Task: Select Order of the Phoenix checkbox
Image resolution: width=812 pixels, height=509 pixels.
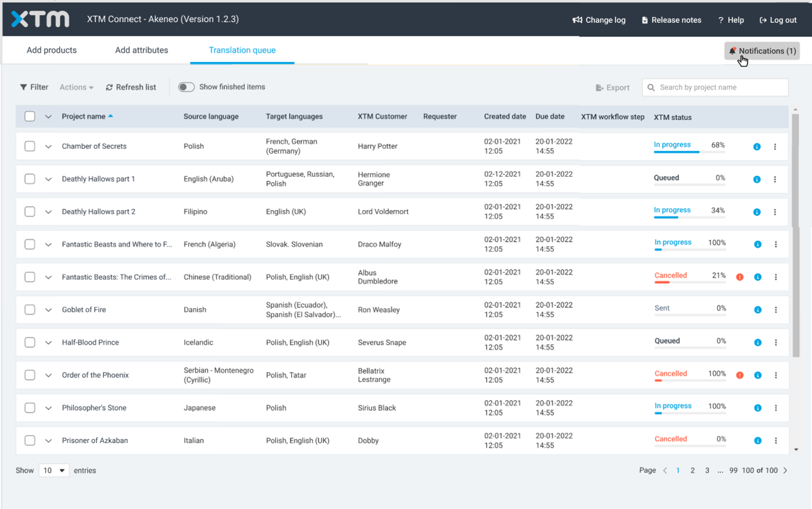Action: pyautogui.click(x=30, y=375)
